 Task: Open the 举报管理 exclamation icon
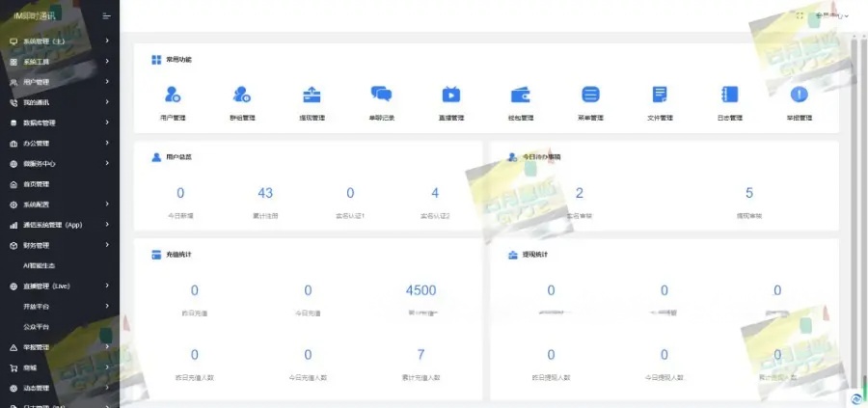click(799, 95)
